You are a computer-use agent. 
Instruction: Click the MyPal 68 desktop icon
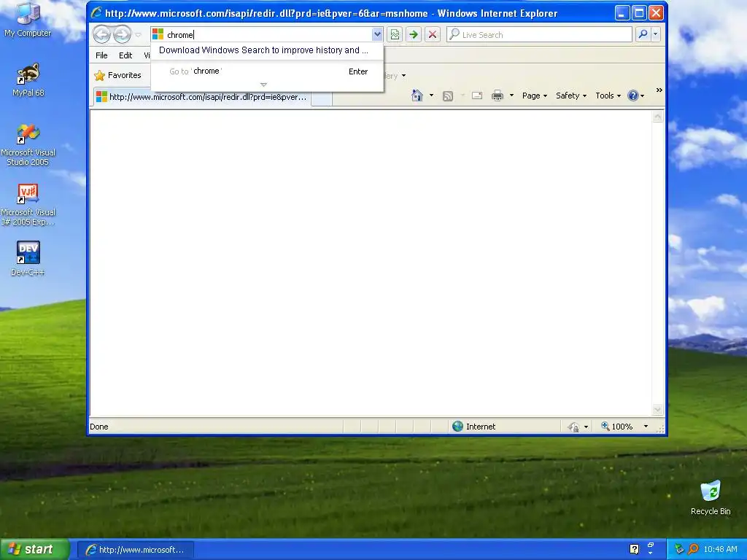click(x=28, y=80)
